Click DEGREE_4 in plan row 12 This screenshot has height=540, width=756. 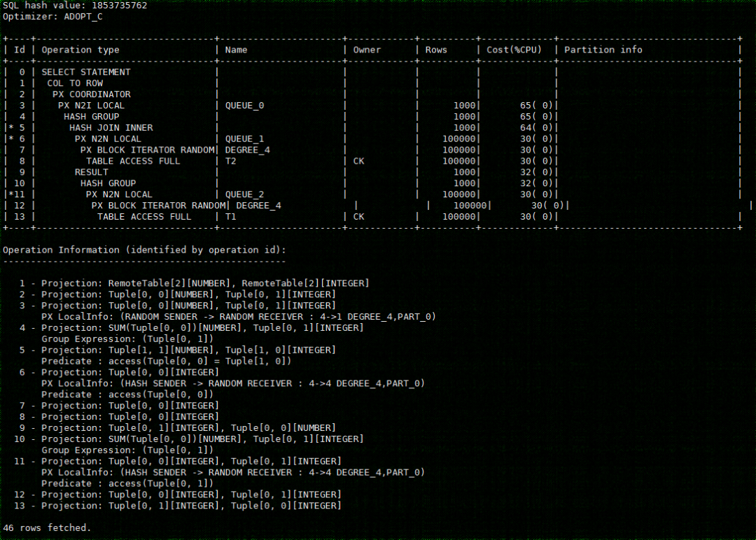[258, 205]
